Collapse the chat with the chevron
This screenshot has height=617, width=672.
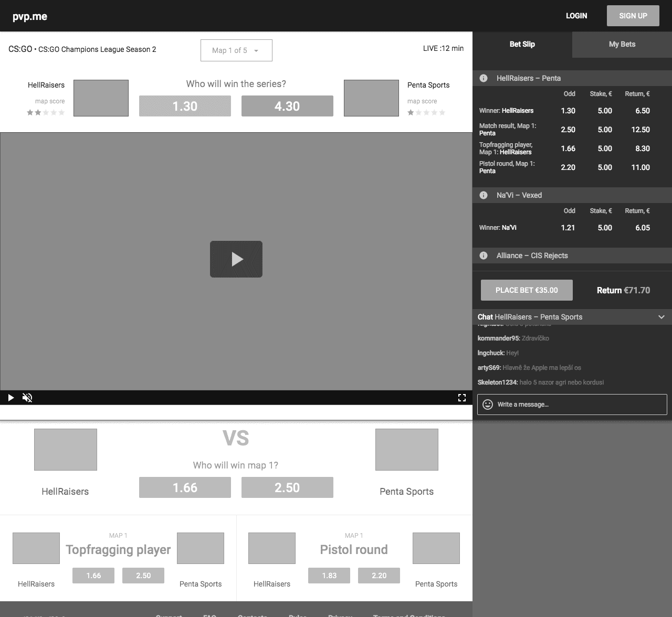pyautogui.click(x=661, y=317)
